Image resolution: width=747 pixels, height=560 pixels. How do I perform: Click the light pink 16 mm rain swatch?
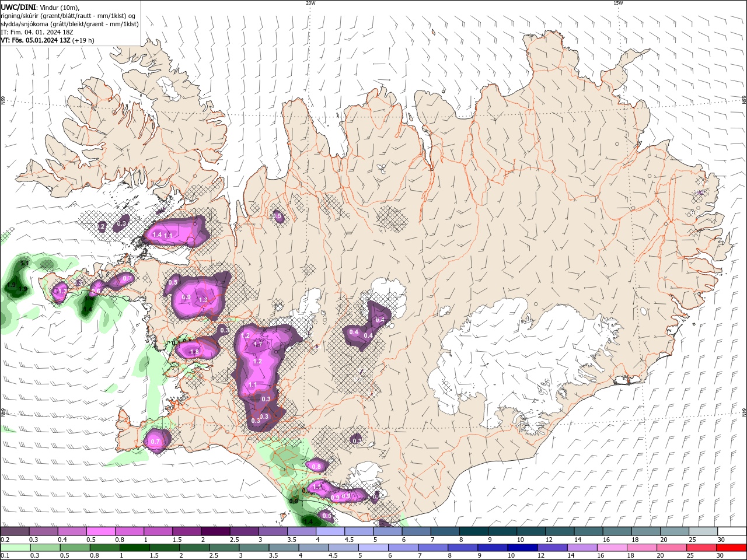(x=612, y=548)
